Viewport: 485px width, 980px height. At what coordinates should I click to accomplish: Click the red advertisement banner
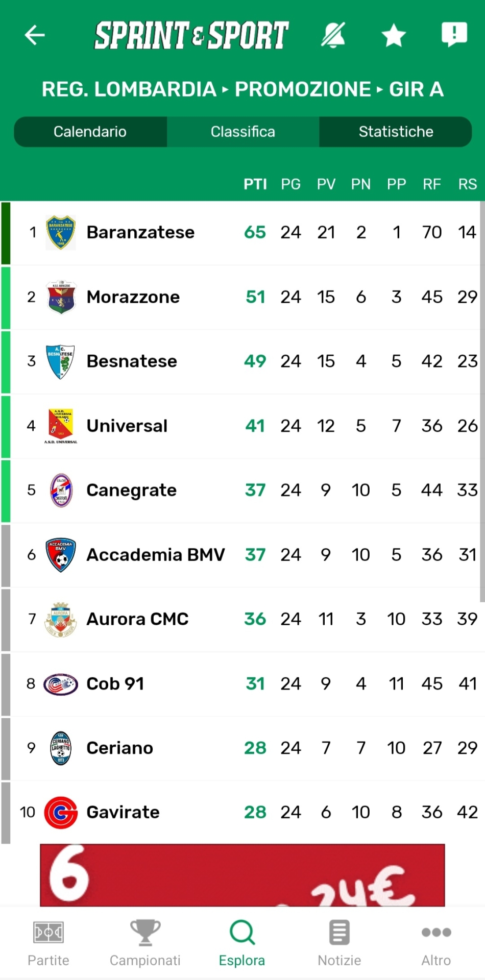click(243, 875)
